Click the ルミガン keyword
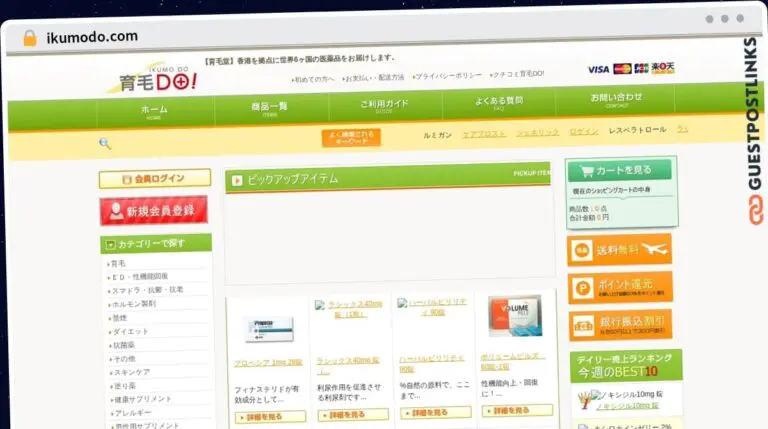Image resolution: width=768 pixels, height=429 pixels. click(x=437, y=135)
